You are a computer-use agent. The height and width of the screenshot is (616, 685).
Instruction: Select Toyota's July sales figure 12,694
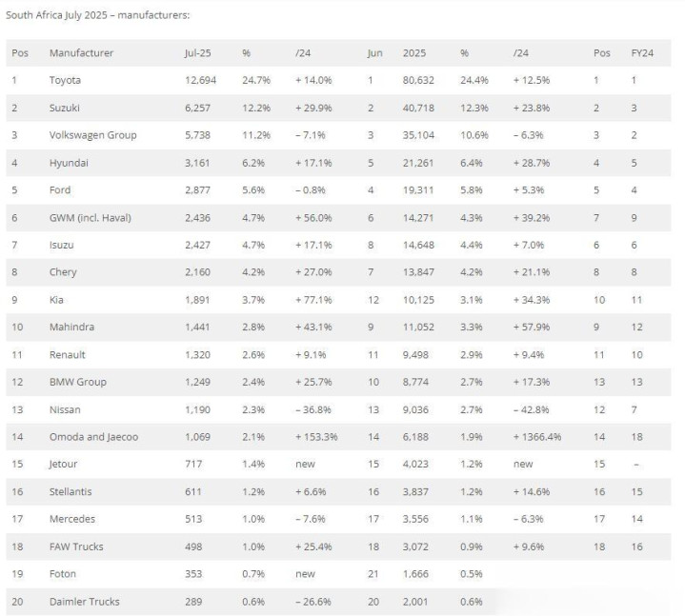200,80
